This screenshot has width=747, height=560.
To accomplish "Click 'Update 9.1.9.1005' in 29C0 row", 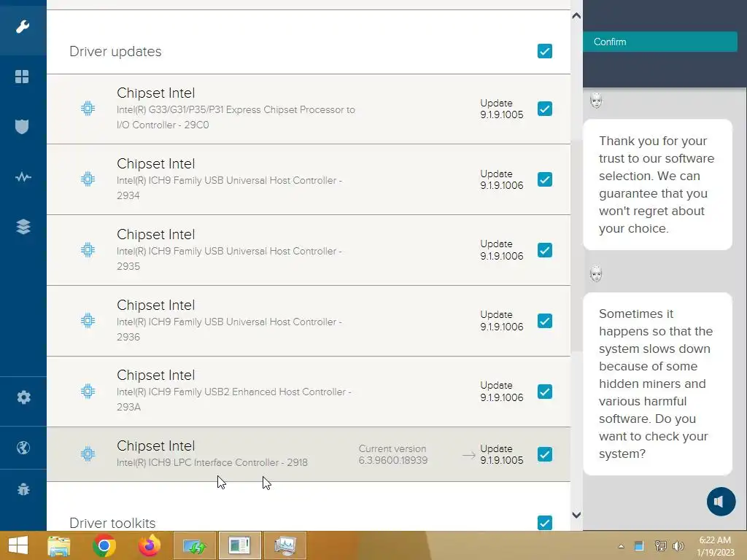I will [x=502, y=109].
